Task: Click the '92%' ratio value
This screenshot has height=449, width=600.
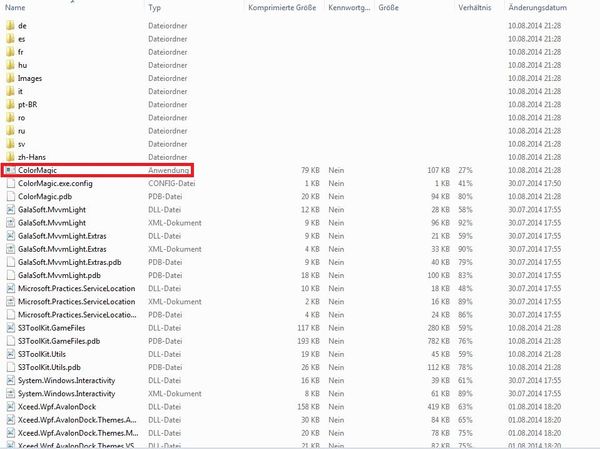Action: 465,223
